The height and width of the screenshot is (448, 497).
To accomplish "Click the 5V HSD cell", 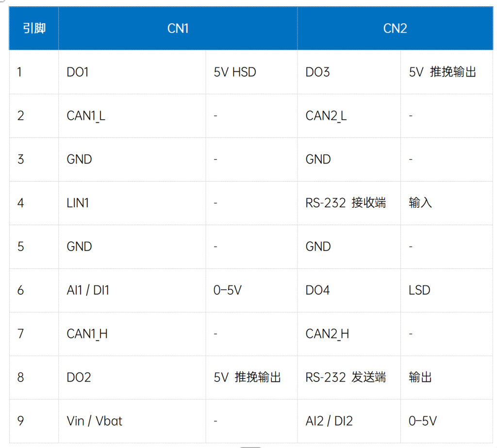I will coord(235,72).
